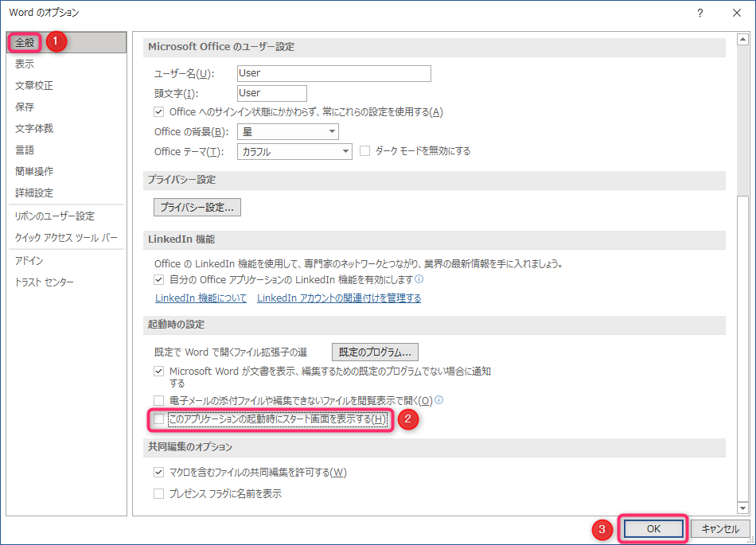Open アドイン category
Screen dimensions: 756x545
pyautogui.click(x=67, y=261)
